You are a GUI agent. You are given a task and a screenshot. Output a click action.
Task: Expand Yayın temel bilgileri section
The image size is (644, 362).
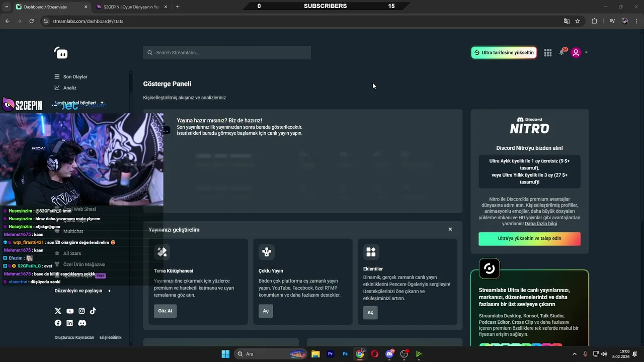tap(102, 103)
